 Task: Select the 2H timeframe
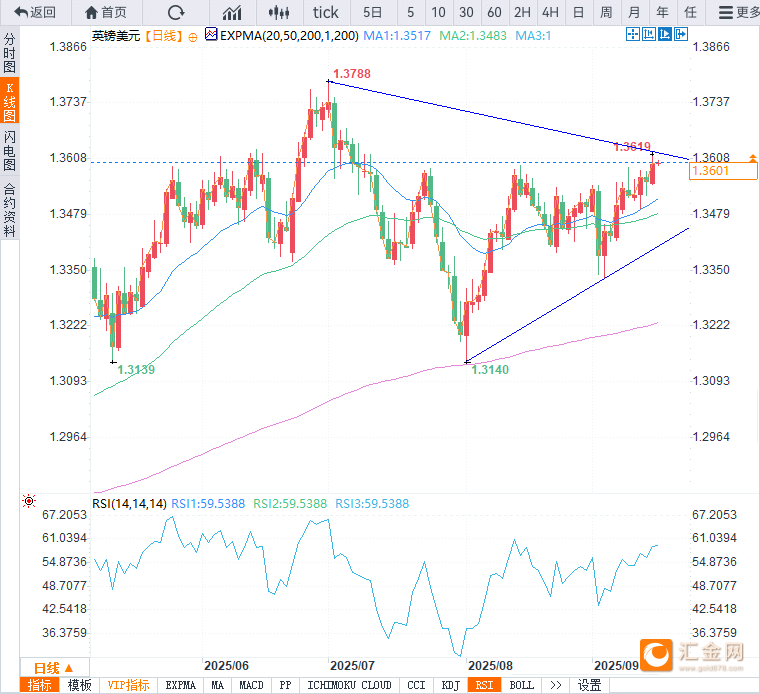522,13
